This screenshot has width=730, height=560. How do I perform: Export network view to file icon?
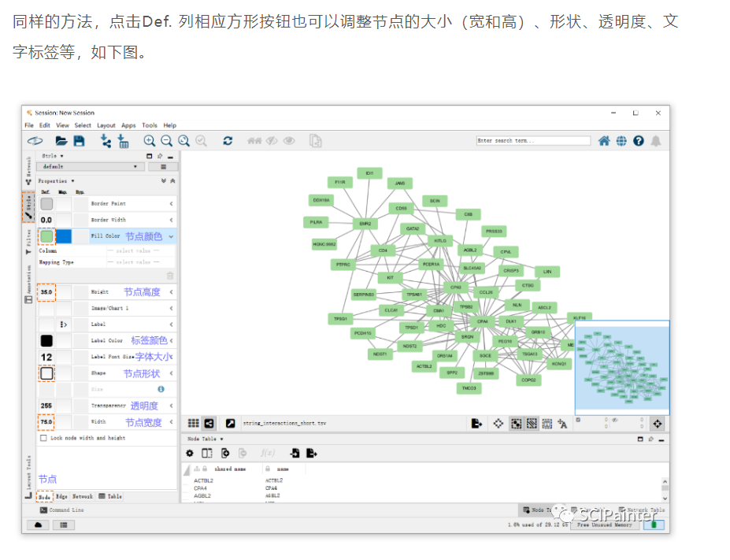[476, 423]
